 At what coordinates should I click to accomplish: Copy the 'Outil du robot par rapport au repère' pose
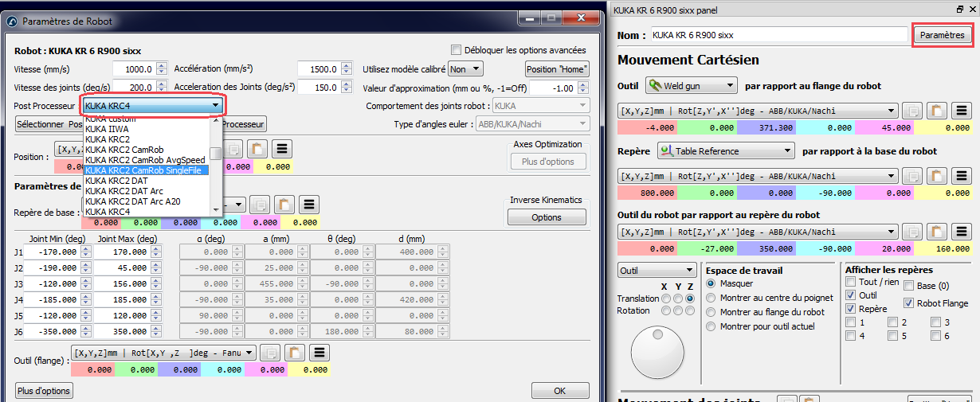pos(913,232)
